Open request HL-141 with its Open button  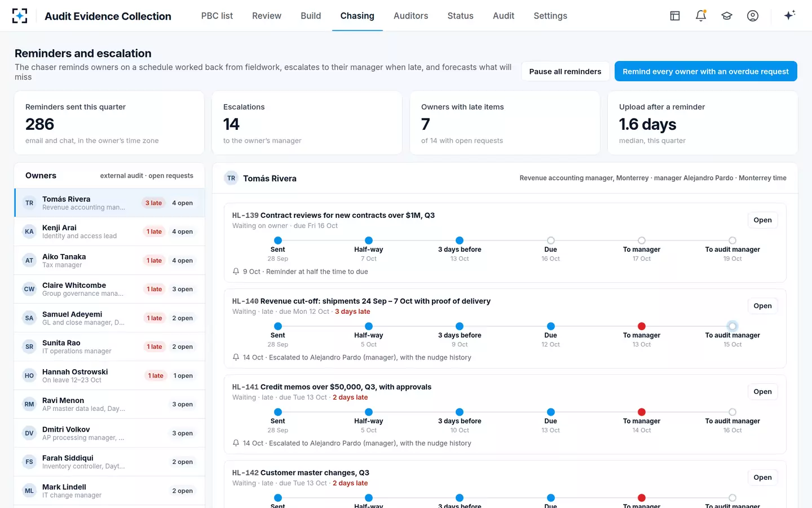(x=762, y=392)
